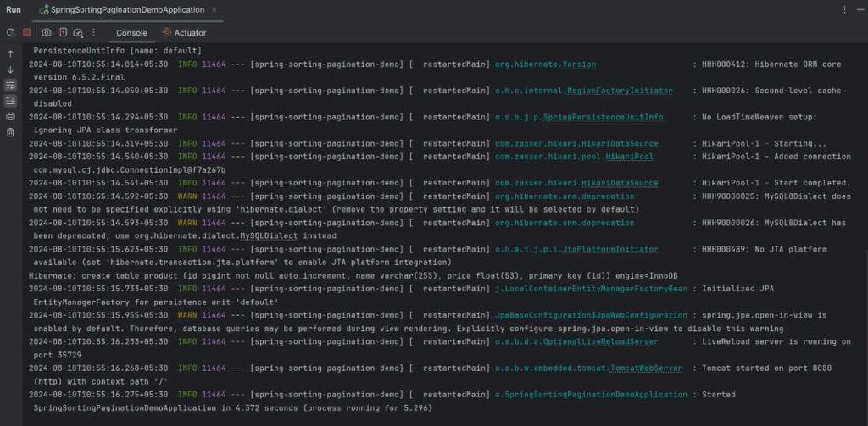Click the red Exit application icon

point(63,33)
